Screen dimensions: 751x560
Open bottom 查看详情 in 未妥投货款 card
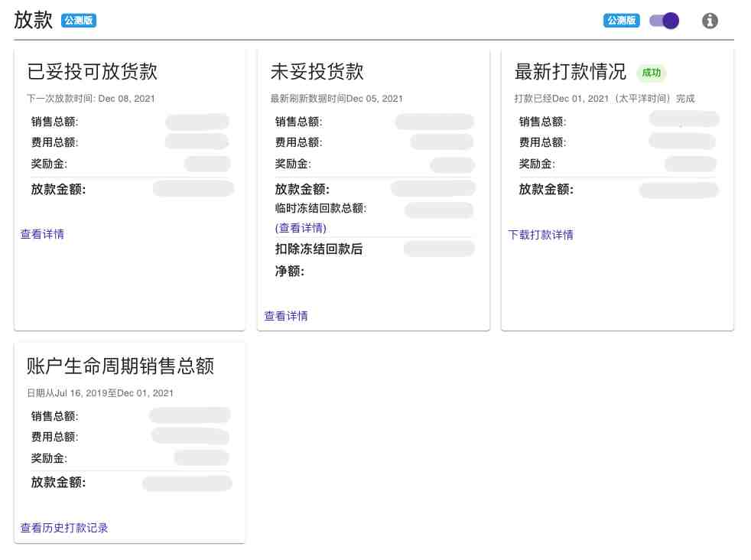pos(286,316)
